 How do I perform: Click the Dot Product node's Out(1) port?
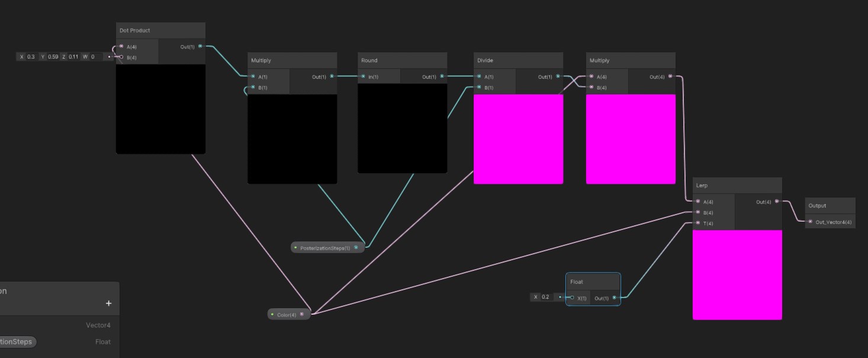click(x=200, y=46)
